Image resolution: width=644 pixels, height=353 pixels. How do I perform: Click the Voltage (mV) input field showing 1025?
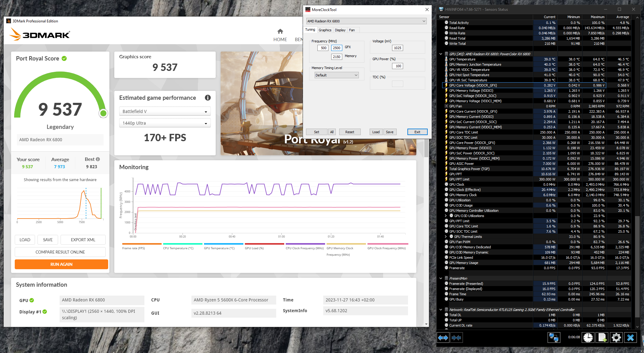[x=397, y=48]
